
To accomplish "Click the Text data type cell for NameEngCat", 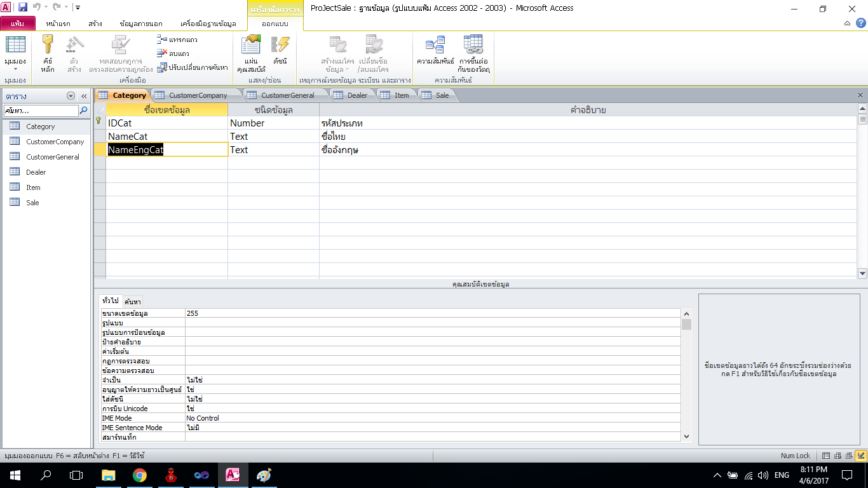I will 273,150.
